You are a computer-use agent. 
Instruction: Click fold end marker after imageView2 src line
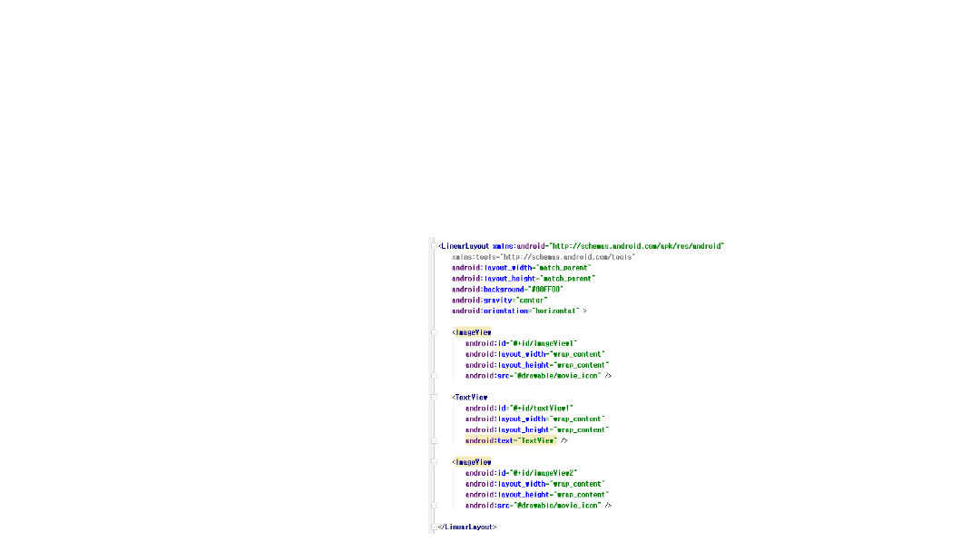click(434, 506)
